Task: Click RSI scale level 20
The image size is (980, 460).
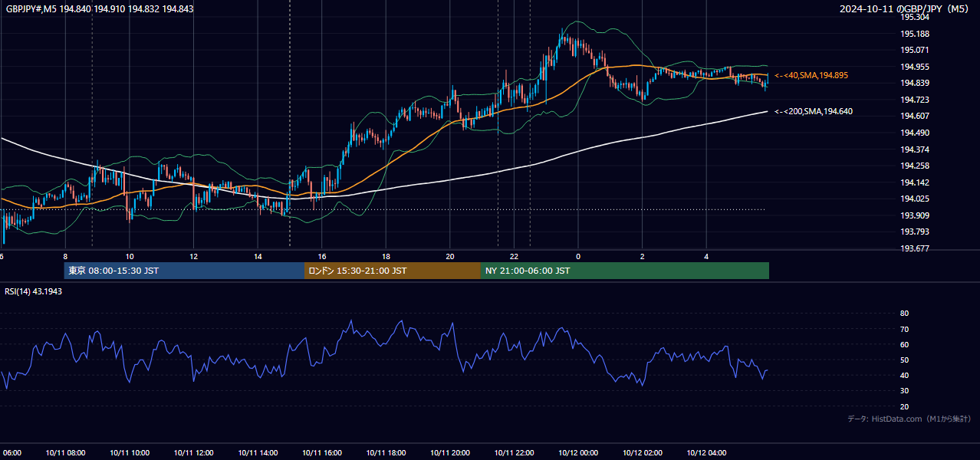Action: (904, 406)
